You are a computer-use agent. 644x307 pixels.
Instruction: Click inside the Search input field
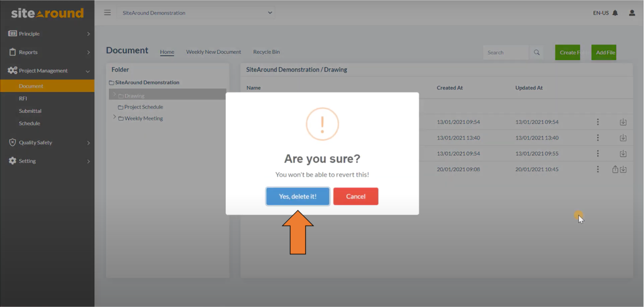coord(506,52)
